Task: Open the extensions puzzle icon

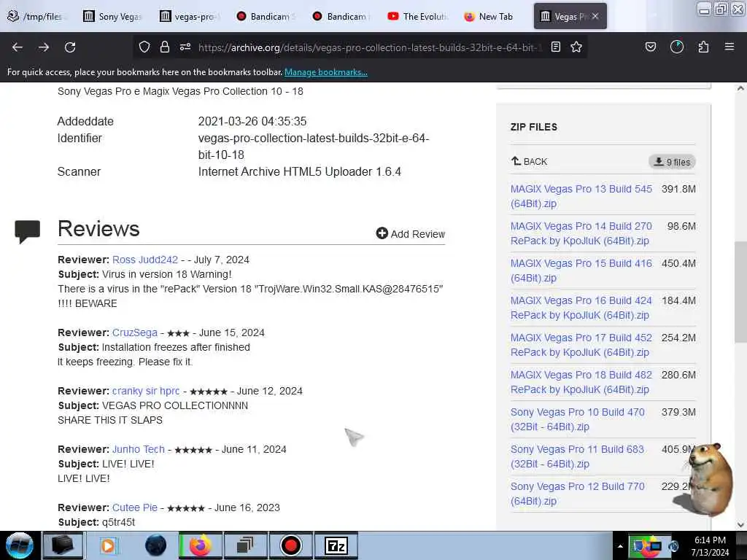Action: pyautogui.click(x=704, y=47)
